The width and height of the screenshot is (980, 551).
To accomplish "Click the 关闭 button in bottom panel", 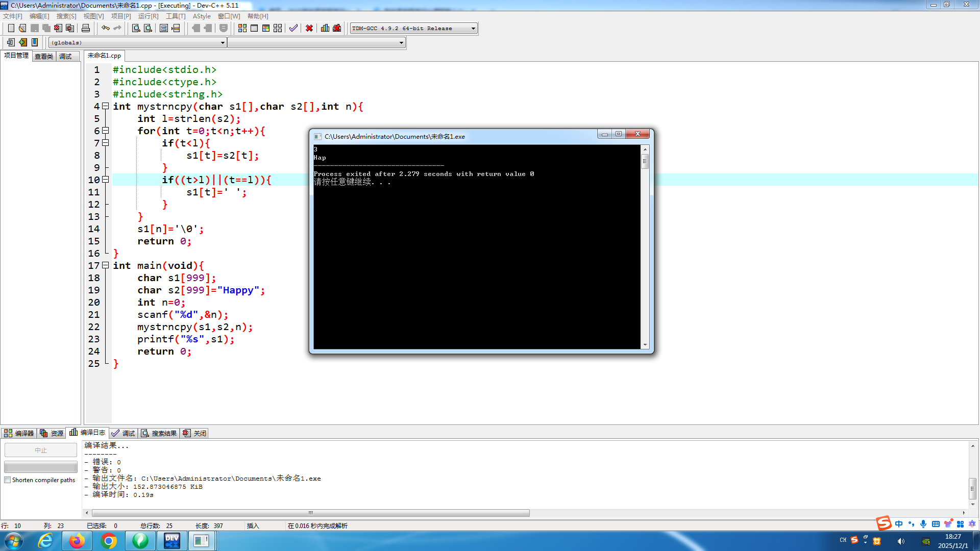I will [x=195, y=433].
